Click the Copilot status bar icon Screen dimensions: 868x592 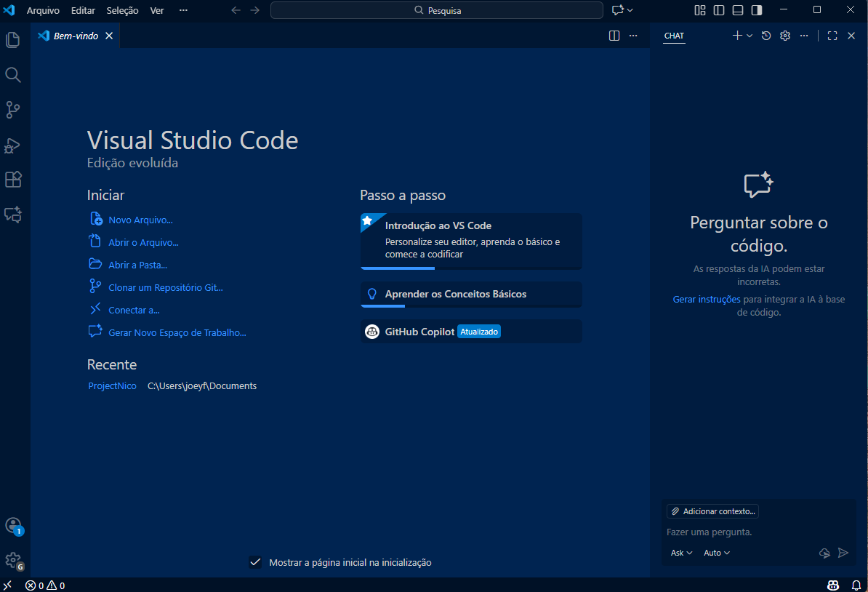(832, 585)
